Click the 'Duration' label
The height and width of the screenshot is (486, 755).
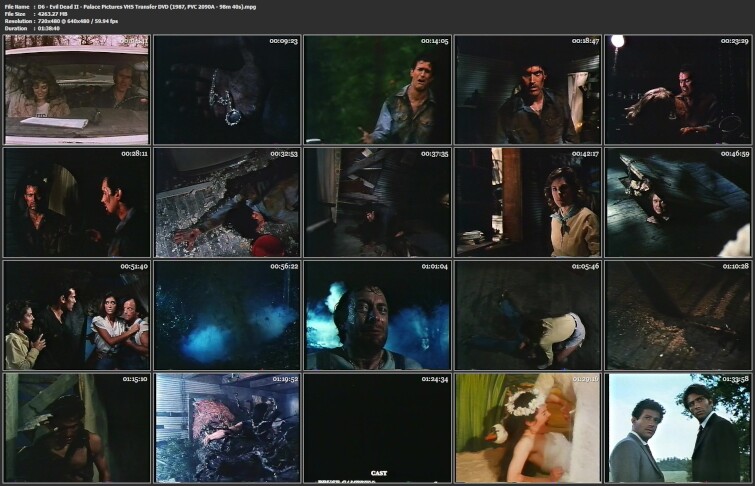click(16, 28)
